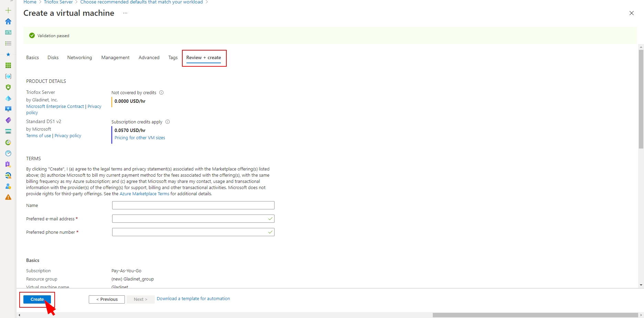The height and width of the screenshot is (318, 644).
Task: Open the Virtual machines monitor icon
Action: tap(8, 109)
